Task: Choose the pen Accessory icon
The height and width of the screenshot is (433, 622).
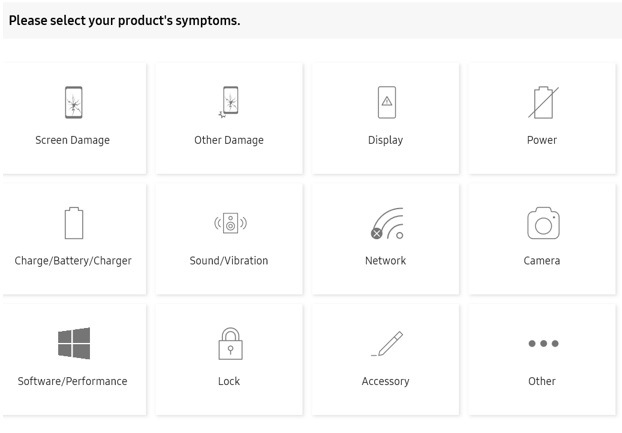Action: 387,344
